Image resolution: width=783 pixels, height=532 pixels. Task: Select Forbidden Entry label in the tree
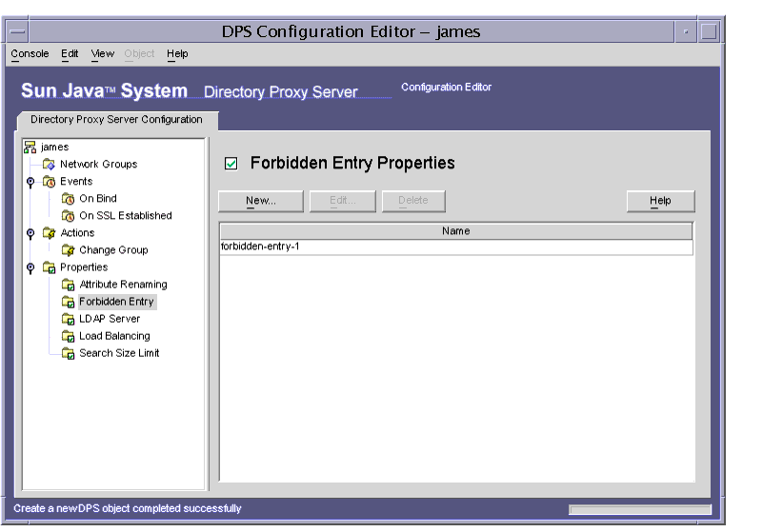tap(116, 302)
